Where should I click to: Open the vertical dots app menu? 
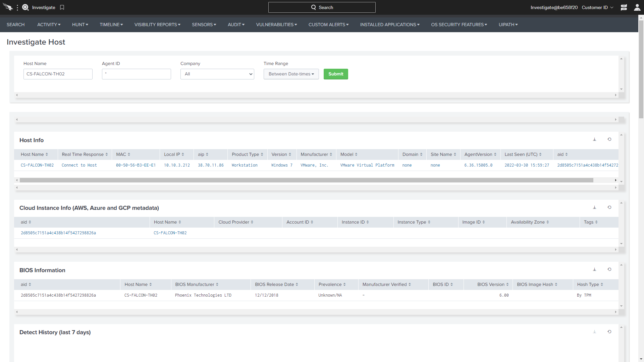click(x=17, y=7)
